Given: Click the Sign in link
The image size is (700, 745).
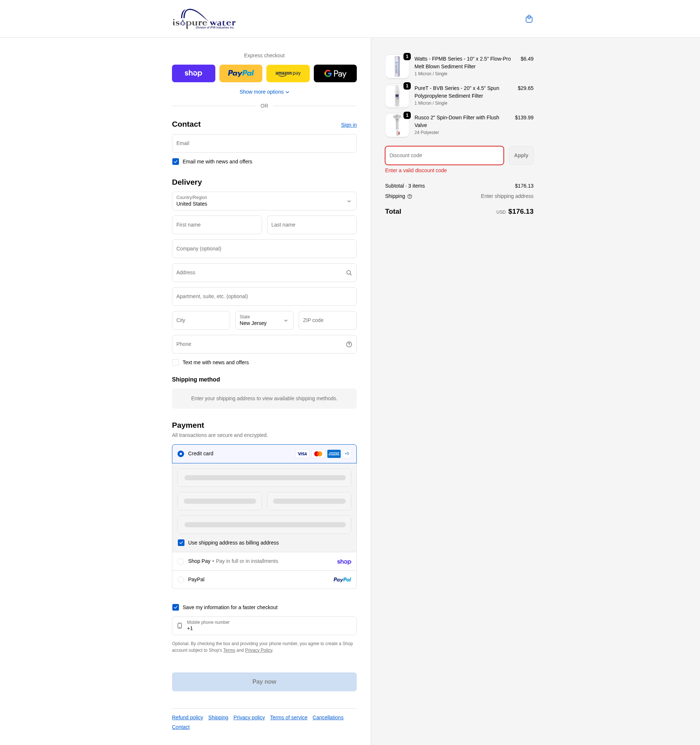Looking at the screenshot, I should tap(348, 125).
